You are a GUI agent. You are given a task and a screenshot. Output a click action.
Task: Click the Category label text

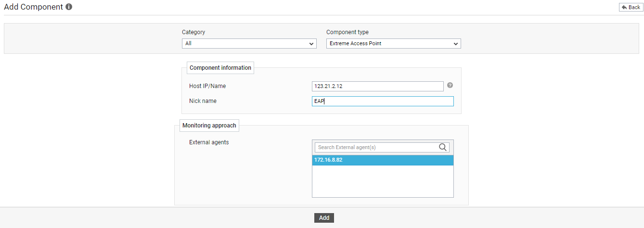tap(193, 32)
